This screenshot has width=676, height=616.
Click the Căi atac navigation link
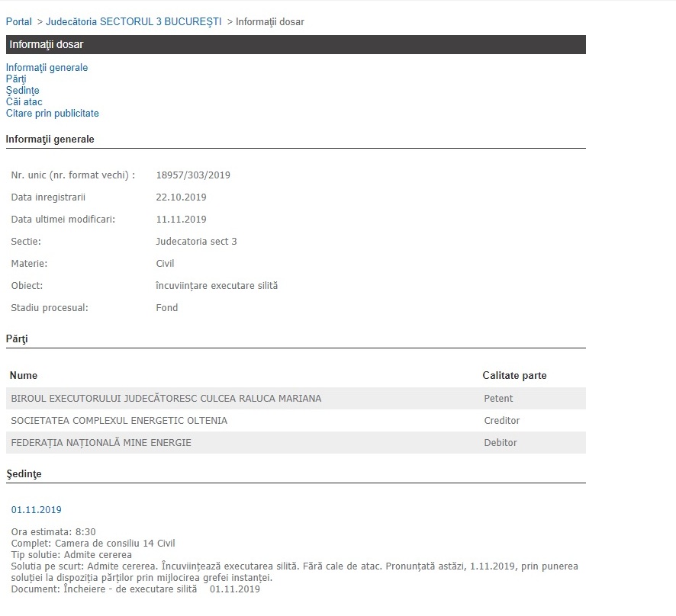click(24, 102)
